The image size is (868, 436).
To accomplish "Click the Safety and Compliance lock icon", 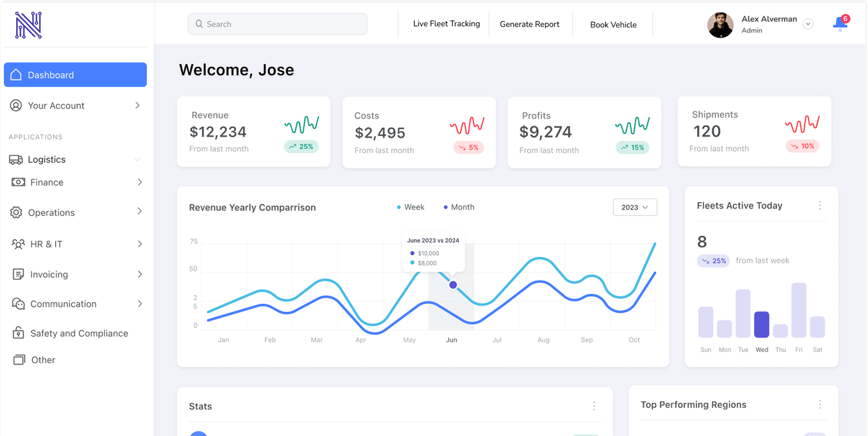I will (x=18, y=333).
